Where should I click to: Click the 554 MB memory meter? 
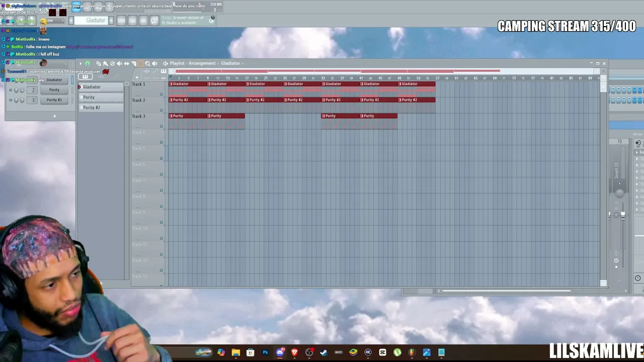pyautogui.click(x=216, y=5)
